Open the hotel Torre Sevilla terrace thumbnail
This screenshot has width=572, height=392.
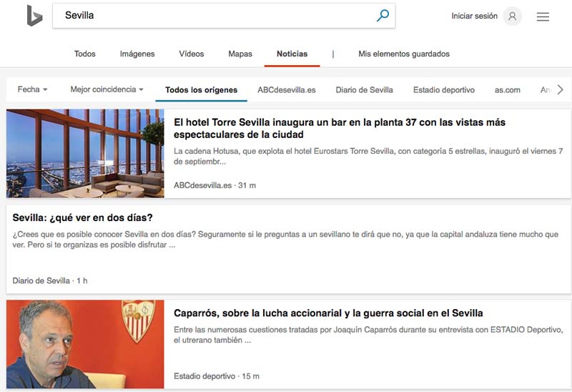pyautogui.click(x=85, y=153)
